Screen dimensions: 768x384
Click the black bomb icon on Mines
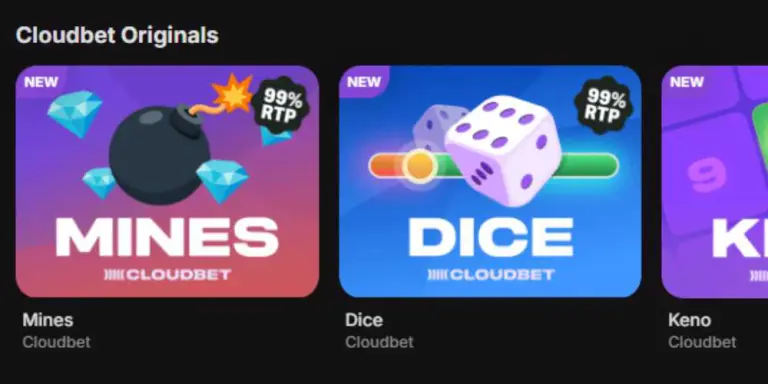(159, 154)
